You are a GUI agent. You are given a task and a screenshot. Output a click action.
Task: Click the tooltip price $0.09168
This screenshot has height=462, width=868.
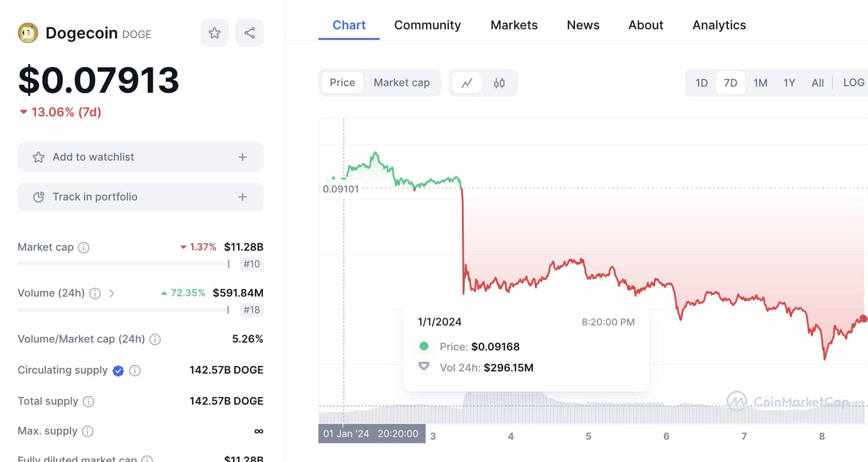[x=495, y=347]
